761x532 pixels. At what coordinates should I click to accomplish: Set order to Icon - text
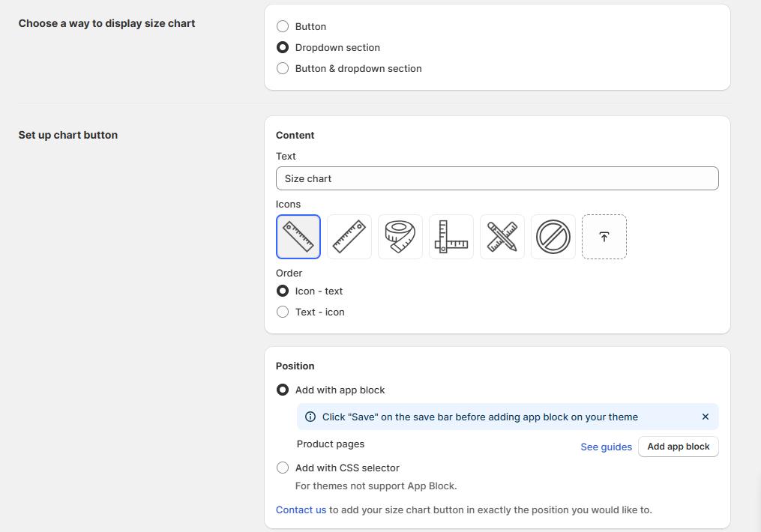[283, 291]
